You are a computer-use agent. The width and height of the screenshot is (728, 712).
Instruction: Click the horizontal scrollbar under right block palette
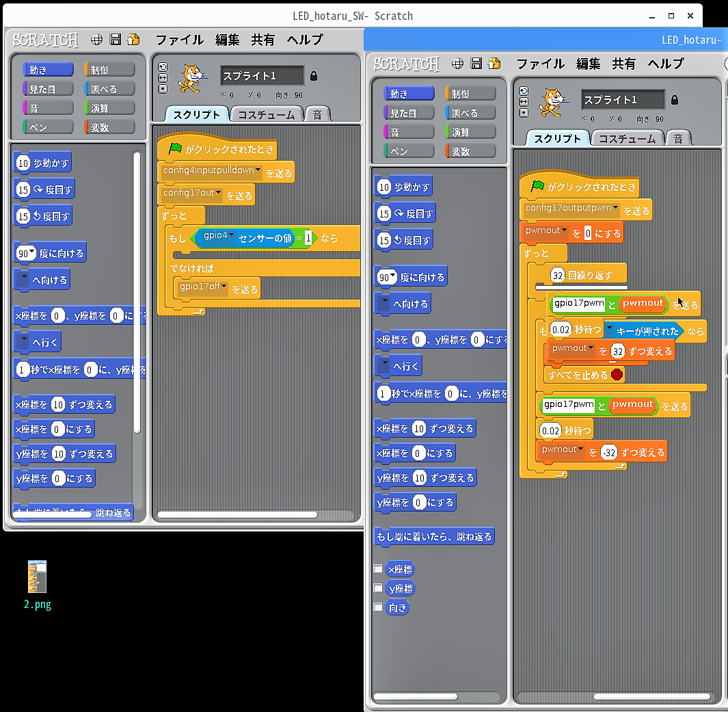click(x=416, y=696)
